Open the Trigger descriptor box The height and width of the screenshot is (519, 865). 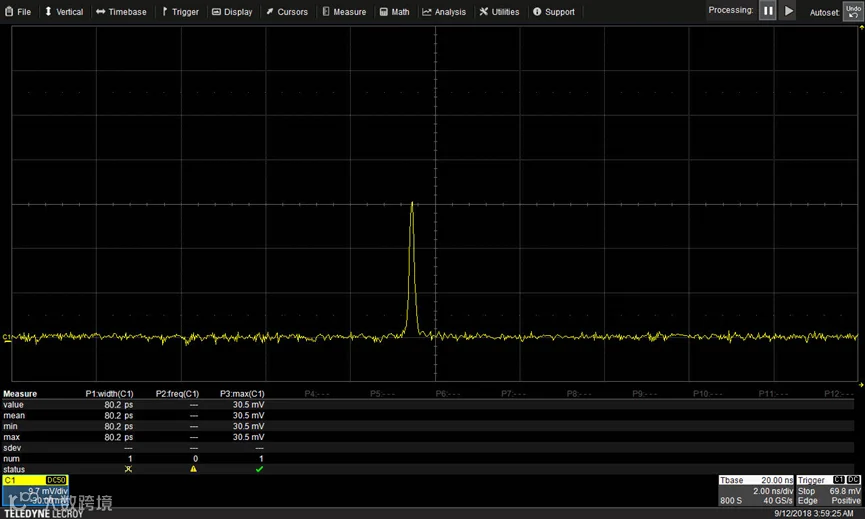click(x=829, y=490)
